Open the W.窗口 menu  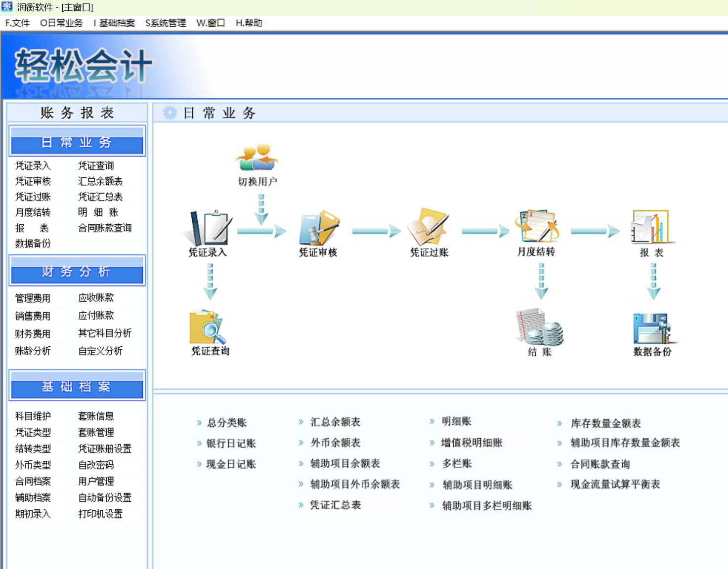[211, 23]
